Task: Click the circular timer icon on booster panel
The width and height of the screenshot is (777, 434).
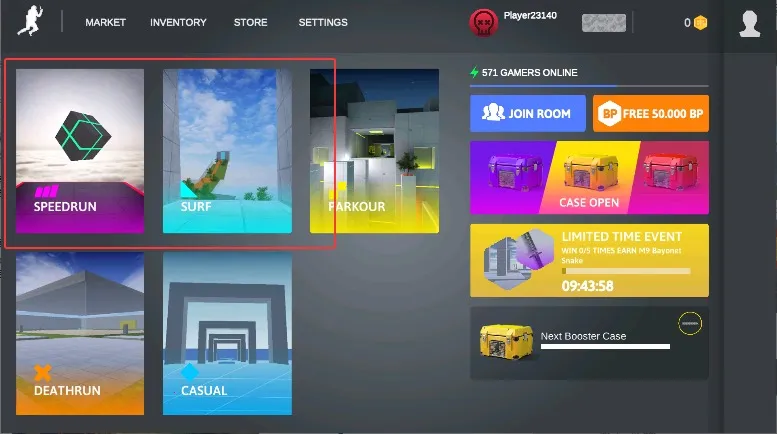Action: pyautogui.click(x=689, y=323)
